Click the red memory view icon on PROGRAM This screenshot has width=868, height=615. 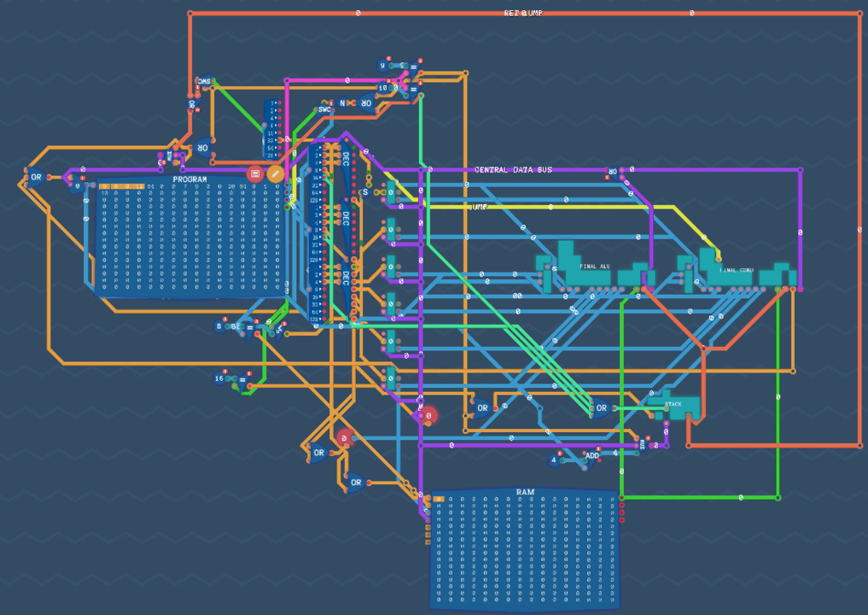(x=254, y=173)
